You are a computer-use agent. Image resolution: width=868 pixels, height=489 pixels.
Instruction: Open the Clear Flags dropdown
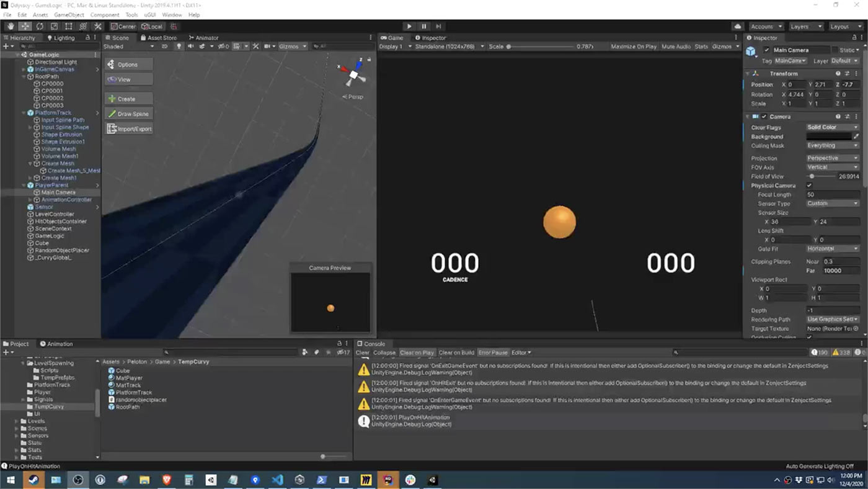coord(833,127)
